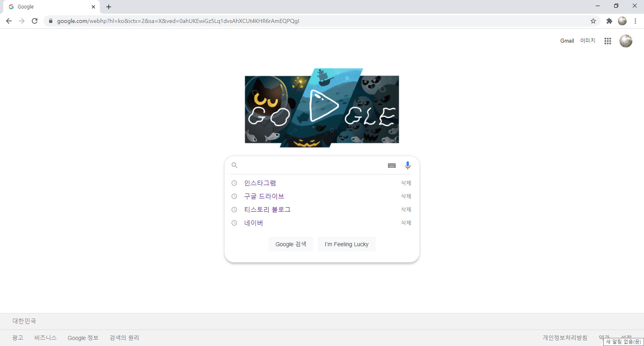Open the Extensions puzzle icon
The image size is (644, 346).
click(609, 21)
